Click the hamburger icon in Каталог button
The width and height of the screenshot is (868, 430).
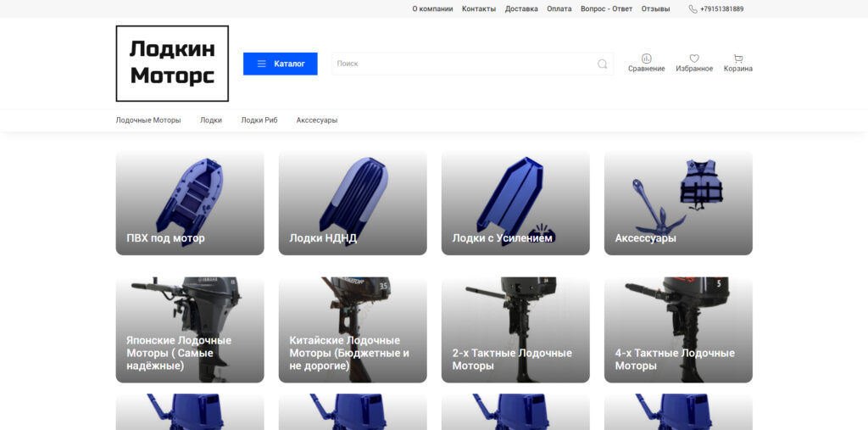tap(262, 64)
